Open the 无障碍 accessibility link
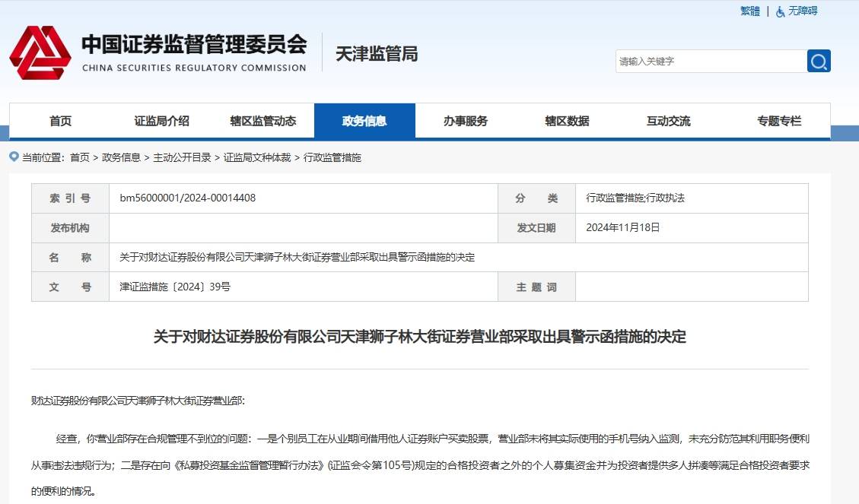 coord(803,11)
